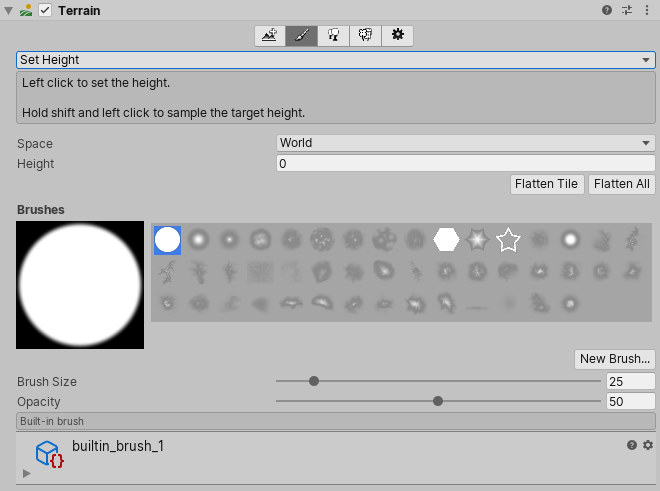The image size is (660, 491).
Task: Switch to the Paint Details tool
Action: 366,36
